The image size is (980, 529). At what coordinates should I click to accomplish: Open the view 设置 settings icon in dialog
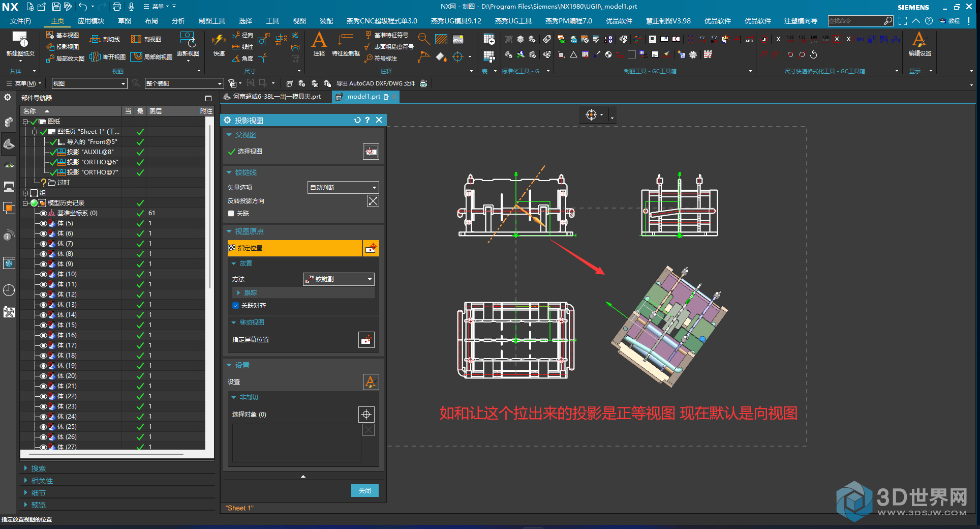tap(371, 382)
